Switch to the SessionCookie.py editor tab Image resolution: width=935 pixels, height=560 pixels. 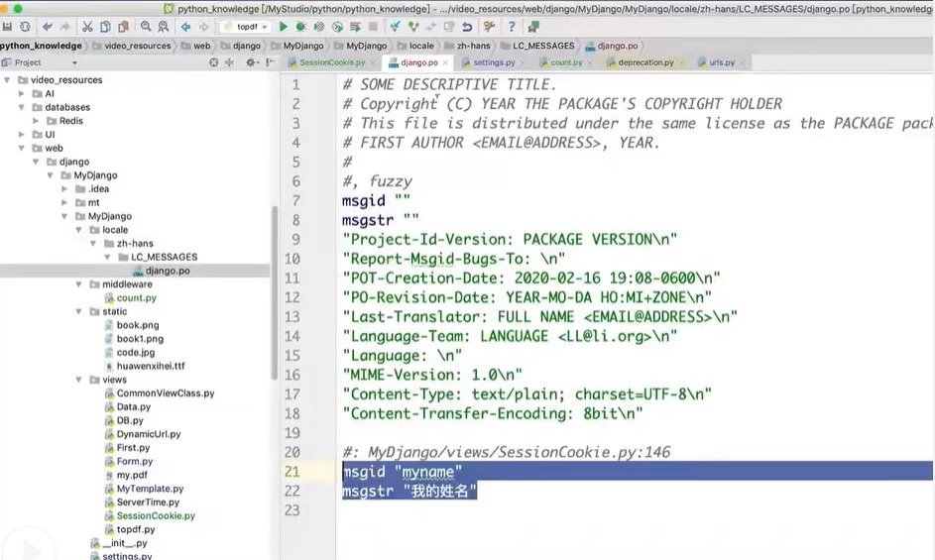click(331, 62)
